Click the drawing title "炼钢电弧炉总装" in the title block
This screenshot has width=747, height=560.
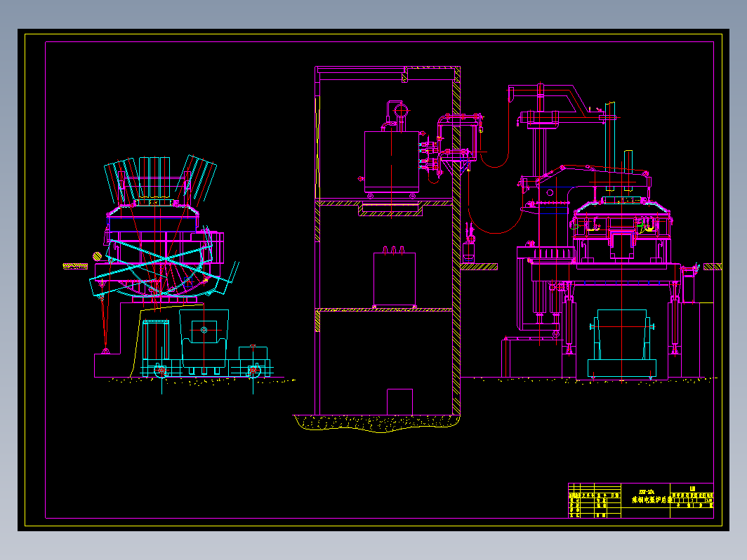click(652, 500)
